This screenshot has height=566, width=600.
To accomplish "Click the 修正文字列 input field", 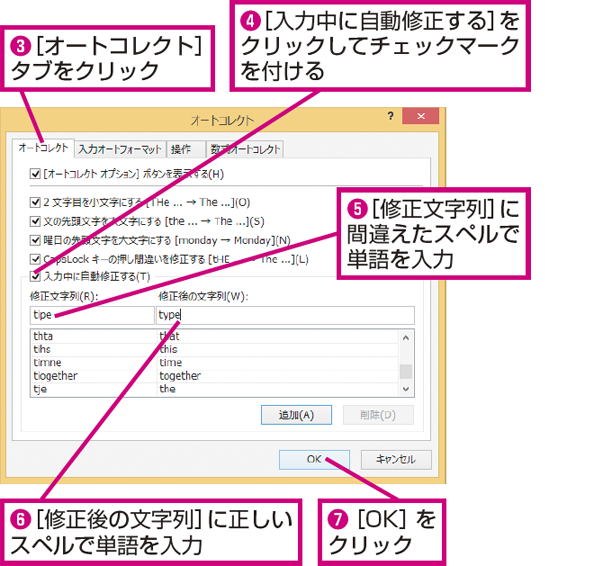I will (x=90, y=315).
